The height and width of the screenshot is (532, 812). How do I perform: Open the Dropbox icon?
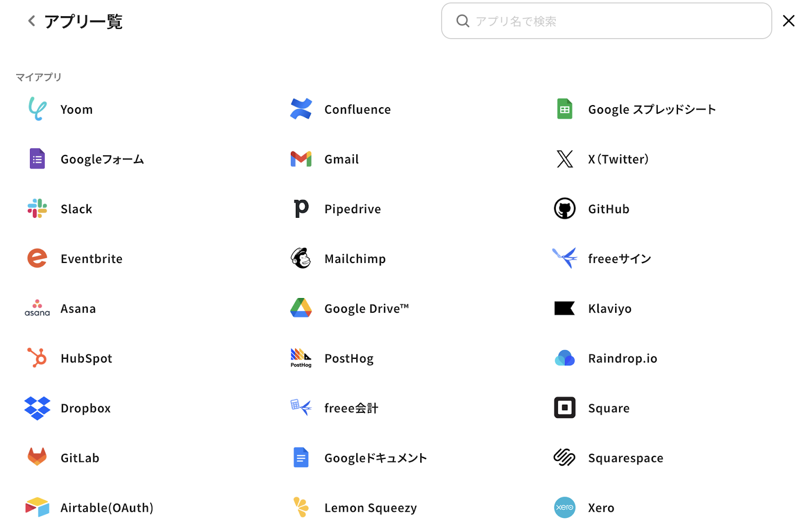pyautogui.click(x=37, y=408)
